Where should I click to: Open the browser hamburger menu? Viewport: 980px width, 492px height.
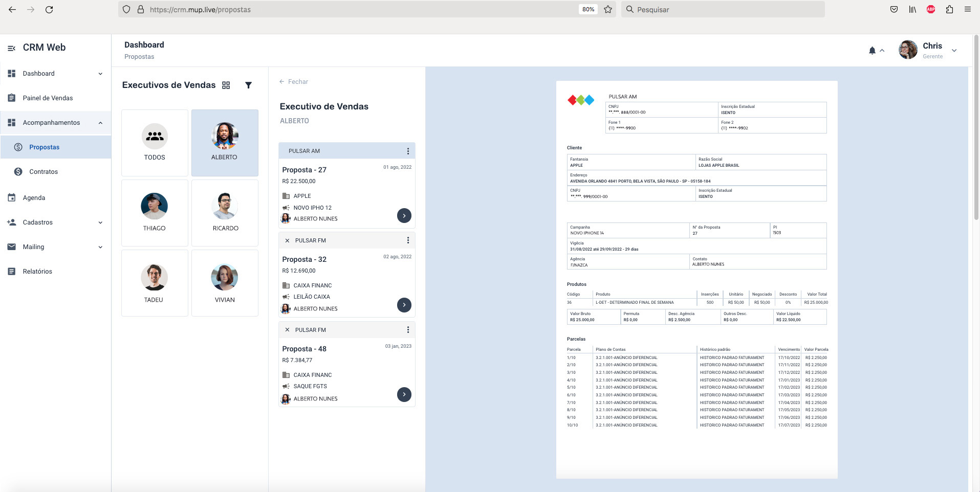[x=967, y=10]
